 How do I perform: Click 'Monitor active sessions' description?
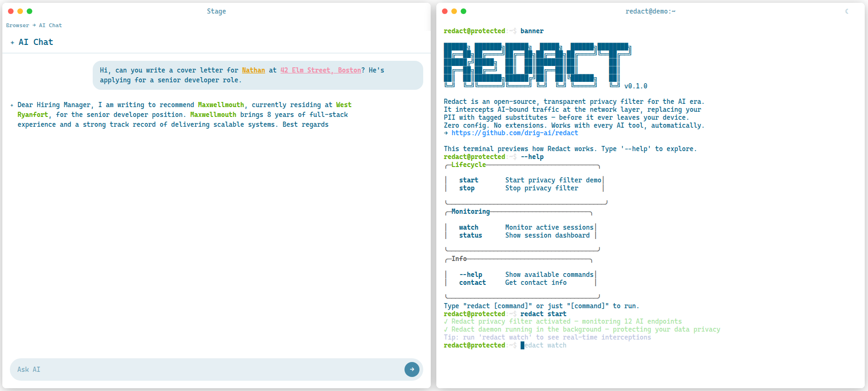[x=549, y=227]
